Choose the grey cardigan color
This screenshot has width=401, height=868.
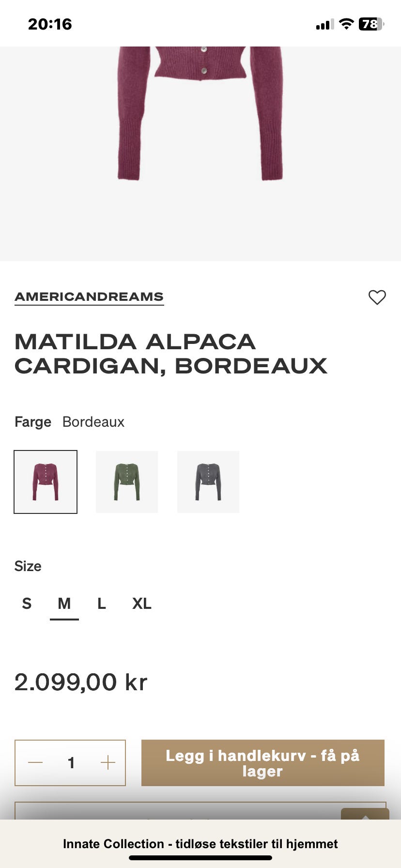coord(208,482)
